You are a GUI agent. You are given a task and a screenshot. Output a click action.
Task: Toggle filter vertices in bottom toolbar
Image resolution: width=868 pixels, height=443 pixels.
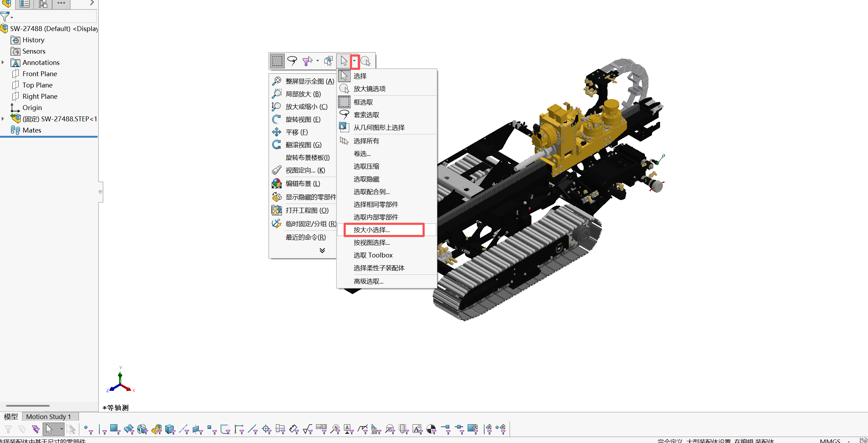[88, 429]
